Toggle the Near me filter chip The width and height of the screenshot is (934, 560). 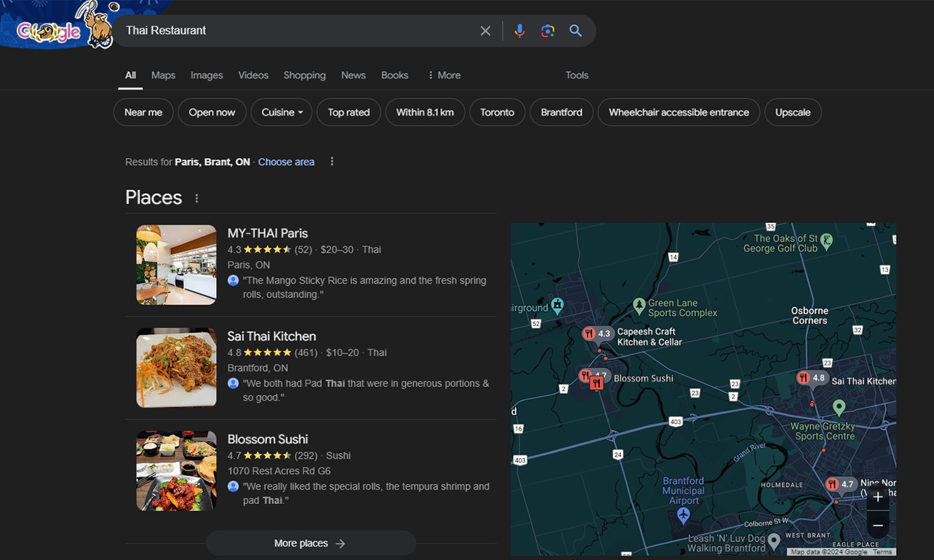click(x=143, y=112)
